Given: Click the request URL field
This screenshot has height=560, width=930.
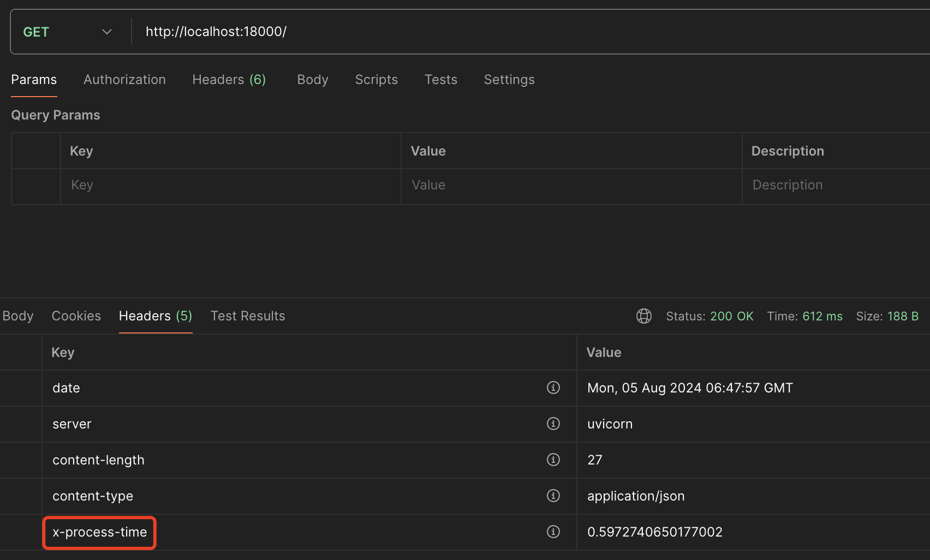Looking at the screenshot, I should coord(530,32).
